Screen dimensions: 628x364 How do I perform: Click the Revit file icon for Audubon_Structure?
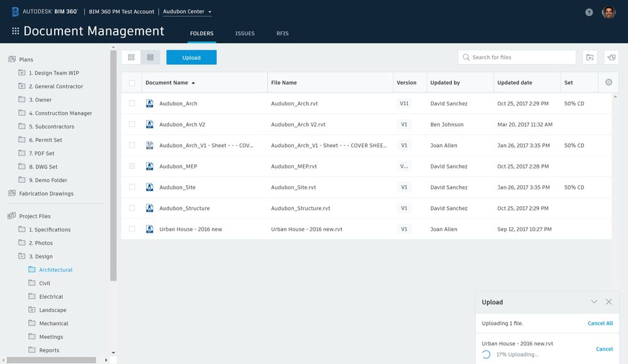tap(149, 208)
